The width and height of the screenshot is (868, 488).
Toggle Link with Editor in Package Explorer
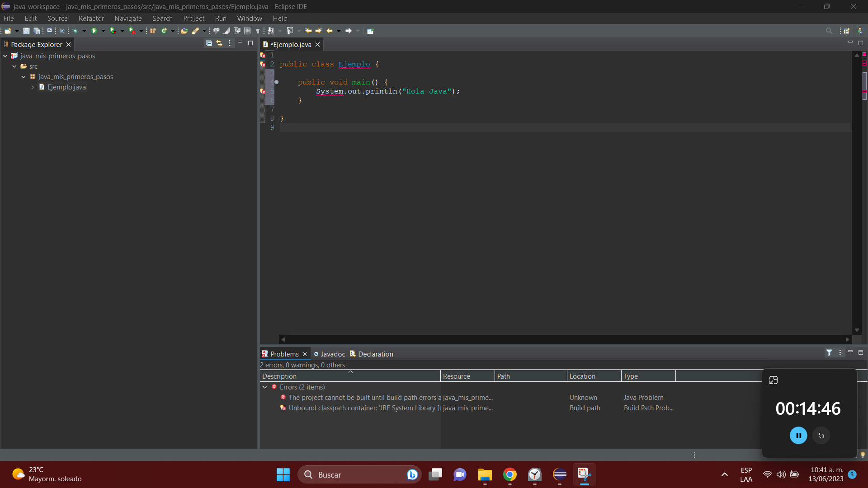click(x=219, y=43)
